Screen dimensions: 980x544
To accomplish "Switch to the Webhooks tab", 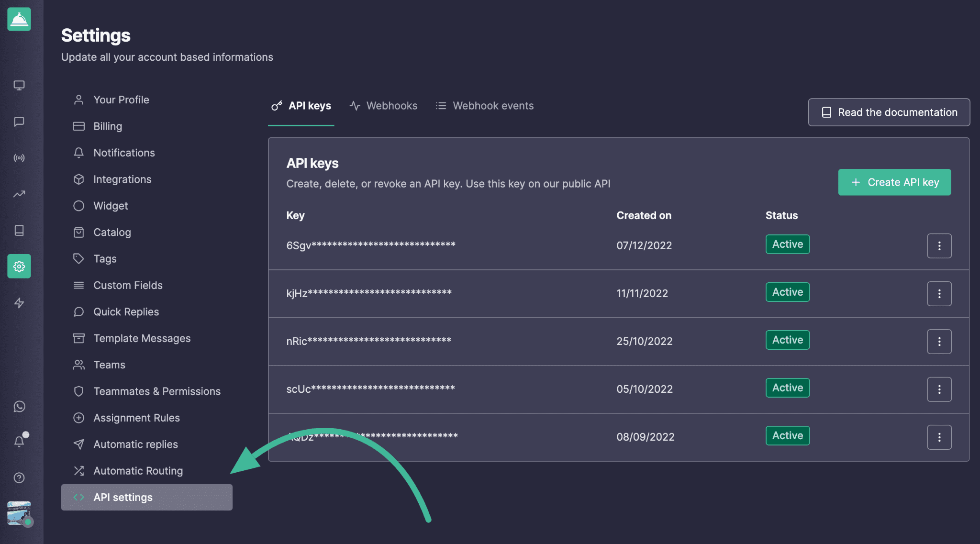I will tap(383, 106).
